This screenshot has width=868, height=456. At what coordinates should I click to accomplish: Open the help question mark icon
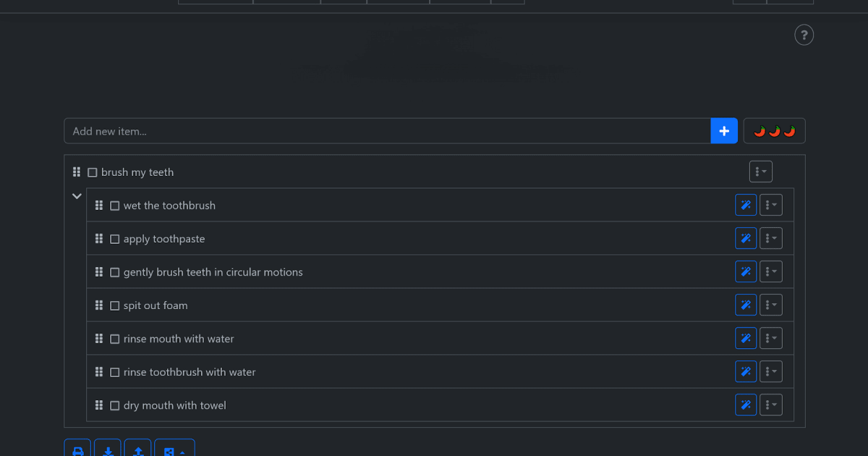[804, 35]
